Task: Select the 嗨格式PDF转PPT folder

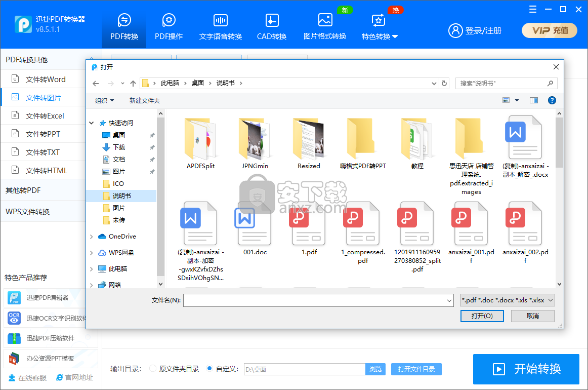Action: (363, 144)
